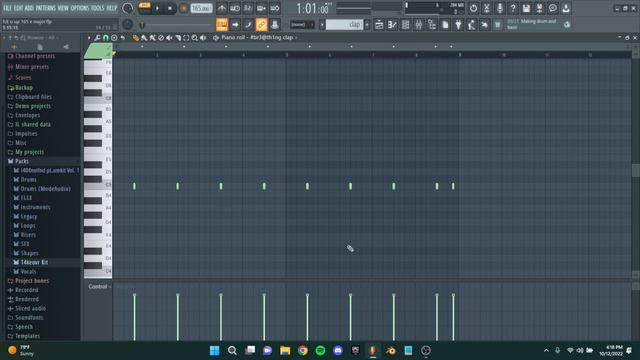Open the TOOLS menu
This screenshot has height=360, width=640.
98,8
